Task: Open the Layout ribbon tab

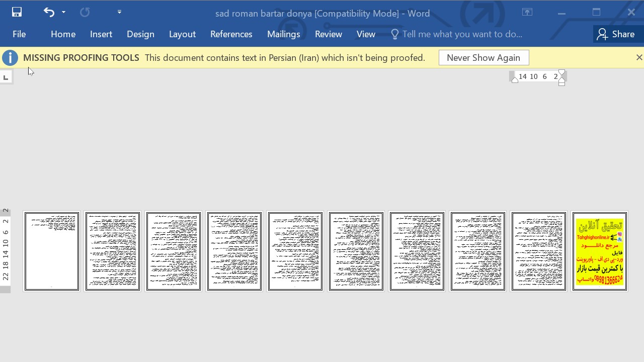Action: 182,34
